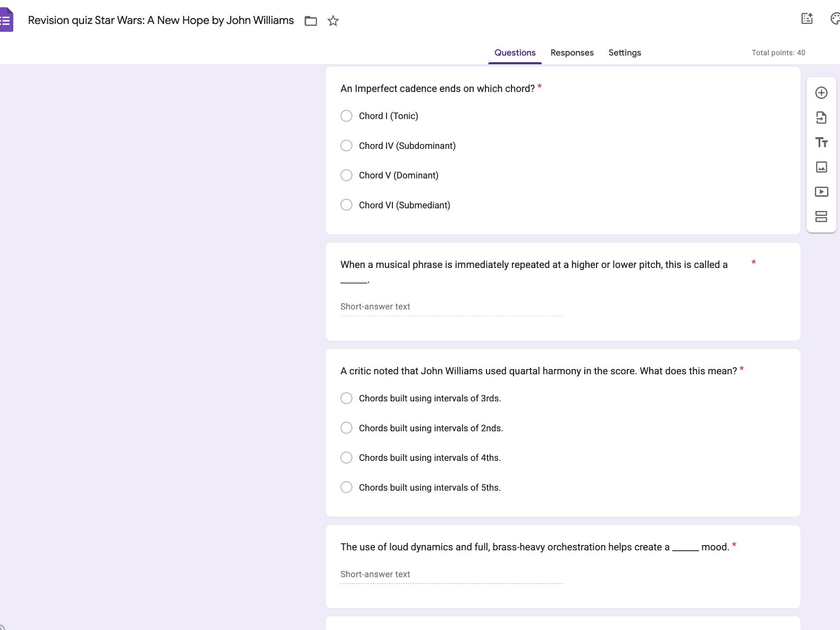This screenshot has width=840, height=630.
Task: Click the Import questions icon
Action: [x=821, y=117]
